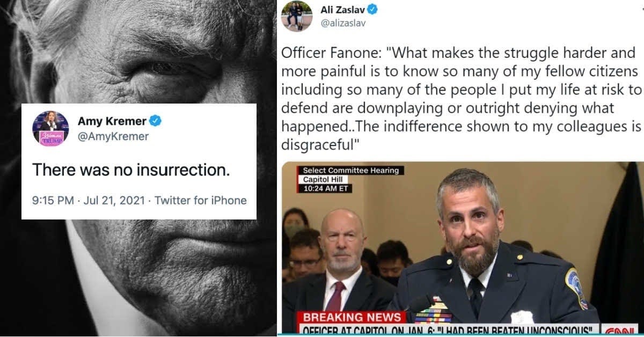Click the Capitol Hill location label
The height and width of the screenshot is (337, 644).
coord(326,179)
